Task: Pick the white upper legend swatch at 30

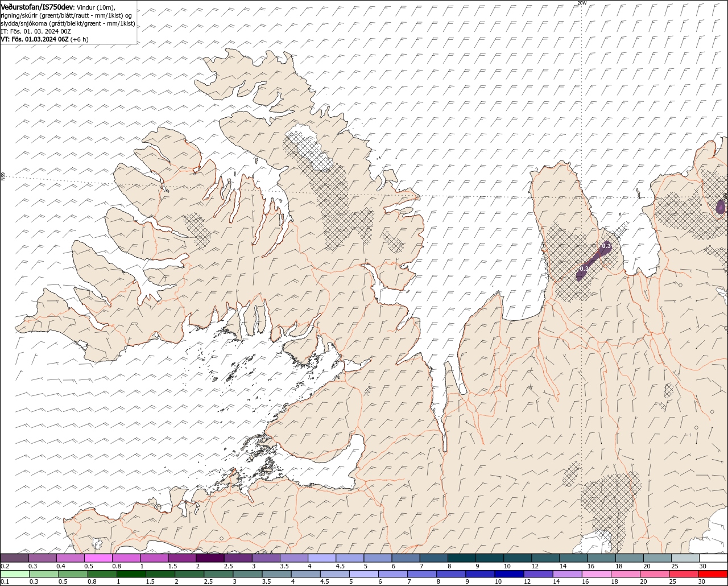Action: pos(714,558)
